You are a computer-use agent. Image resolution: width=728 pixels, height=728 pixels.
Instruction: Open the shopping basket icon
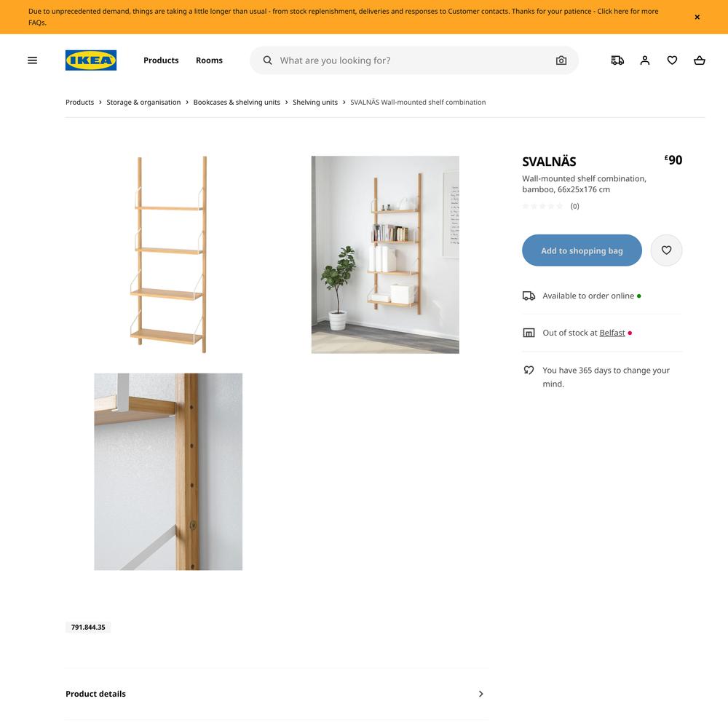click(x=699, y=60)
